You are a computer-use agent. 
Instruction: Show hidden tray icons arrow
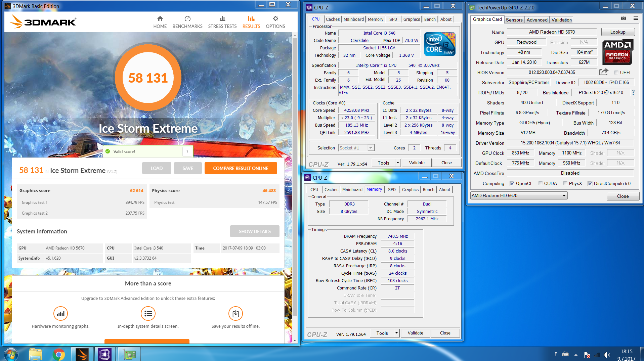click(x=576, y=355)
